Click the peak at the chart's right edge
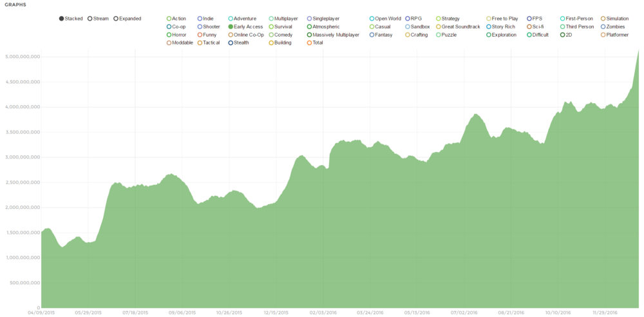Viewport: 644px width, 317px height. [638, 52]
